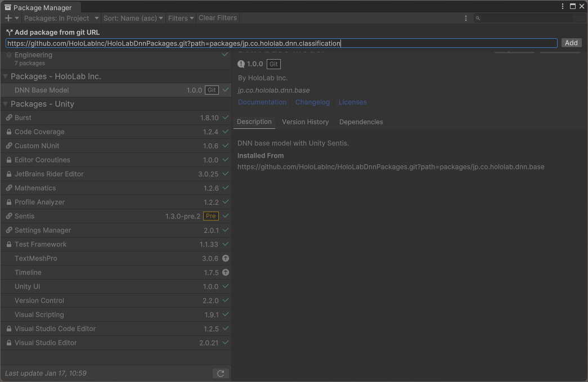Open Sort: Name (asc) dropdown
The width and height of the screenshot is (588, 382).
coord(133,18)
